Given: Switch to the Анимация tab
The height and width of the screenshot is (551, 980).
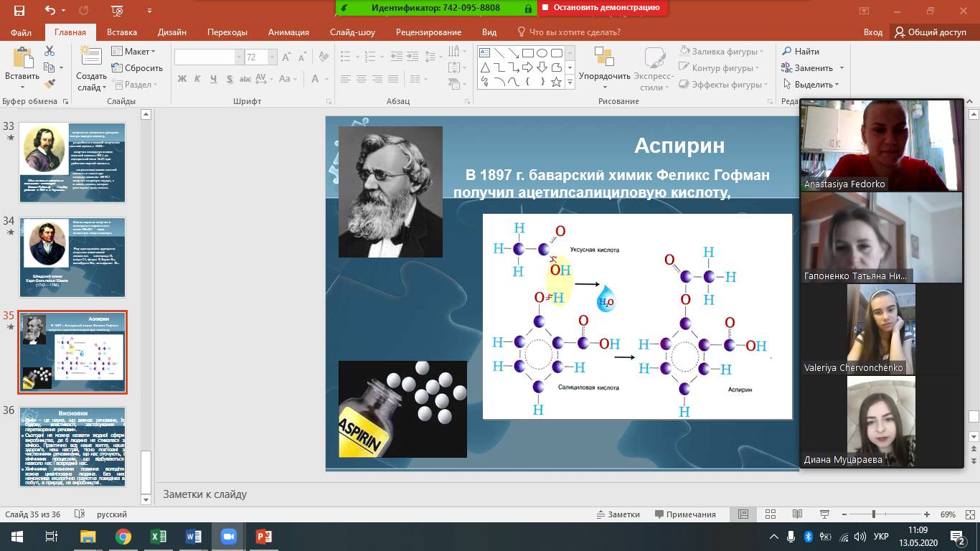Looking at the screenshot, I should (x=288, y=32).
